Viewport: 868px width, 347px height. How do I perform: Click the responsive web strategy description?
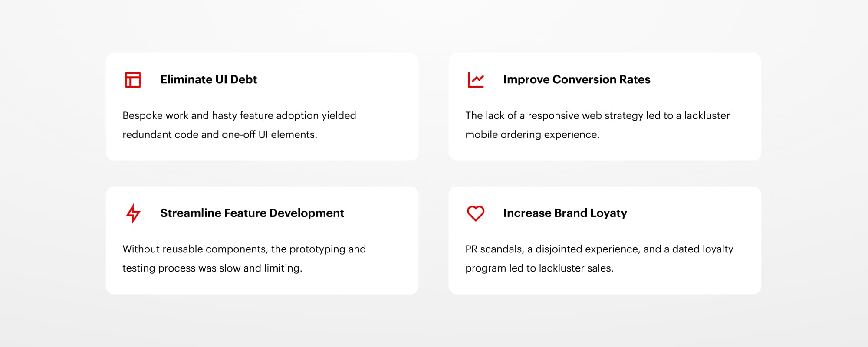(598, 125)
